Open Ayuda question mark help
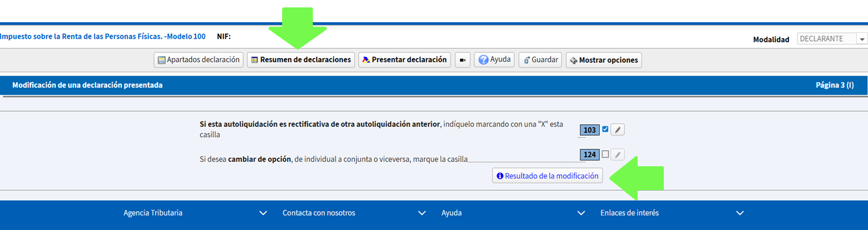 click(x=494, y=60)
